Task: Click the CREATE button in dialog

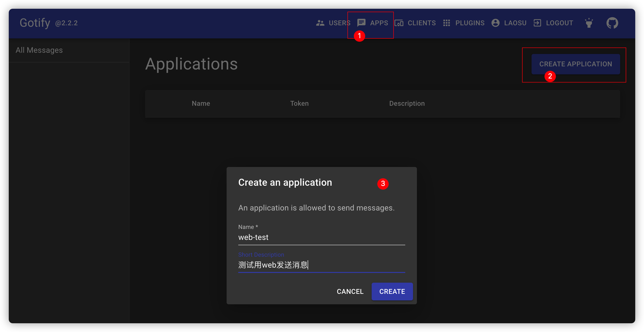Action: [x=392, y=291]
